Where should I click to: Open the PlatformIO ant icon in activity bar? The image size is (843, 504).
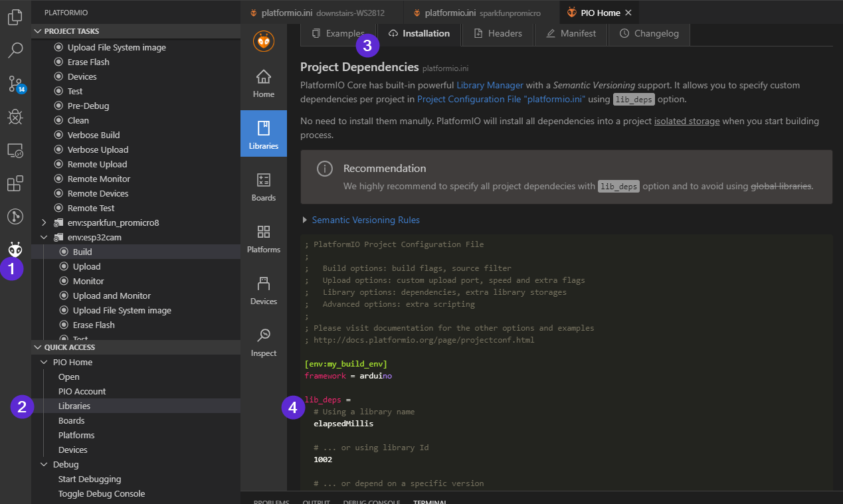pyautogui.click(x=15, y=249)
